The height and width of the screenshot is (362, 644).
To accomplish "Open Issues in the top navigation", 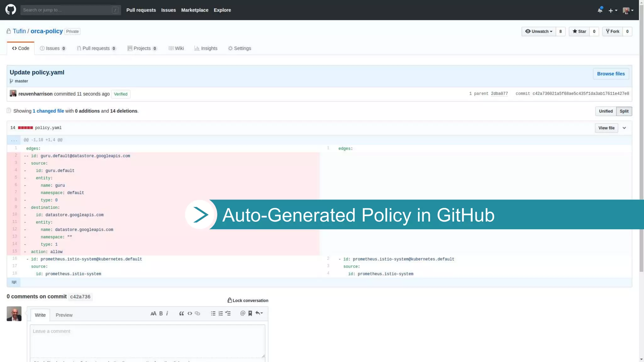I will (169, 10).
